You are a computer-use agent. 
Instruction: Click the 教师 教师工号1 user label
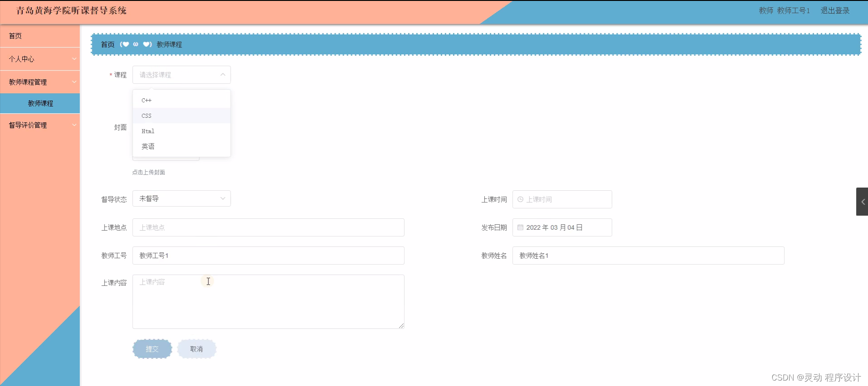pyautogui.click(x=784, y=10)
